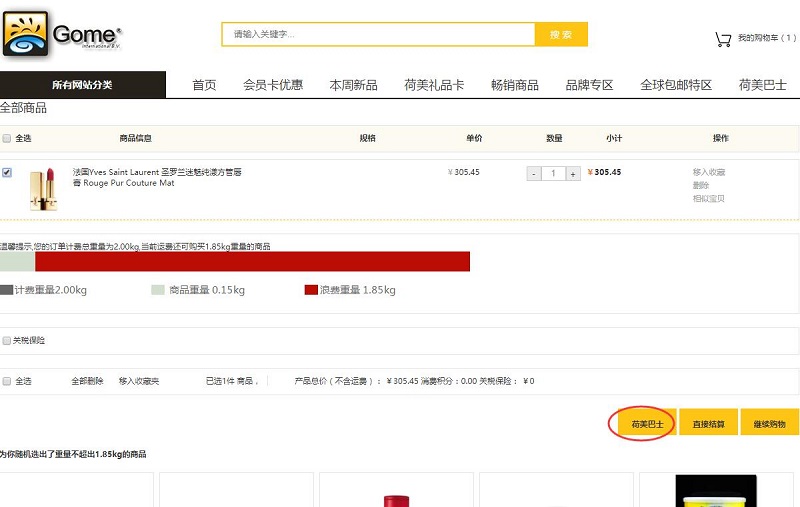Screen dimensions: 800x507
Task: Click 相似宝贝 for similar items
Action: click(x=709, y=198)
